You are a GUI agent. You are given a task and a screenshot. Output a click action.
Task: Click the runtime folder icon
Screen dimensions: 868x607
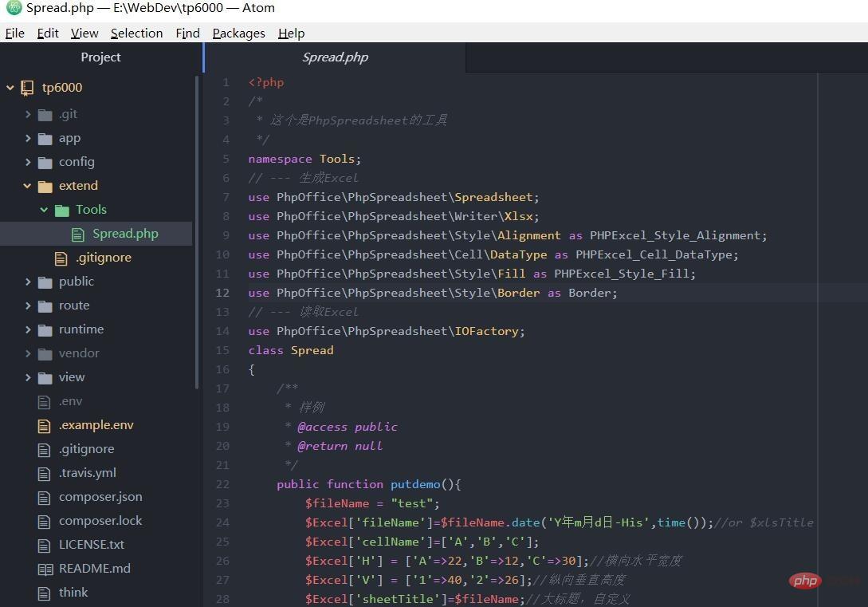(x=45, y=329)
